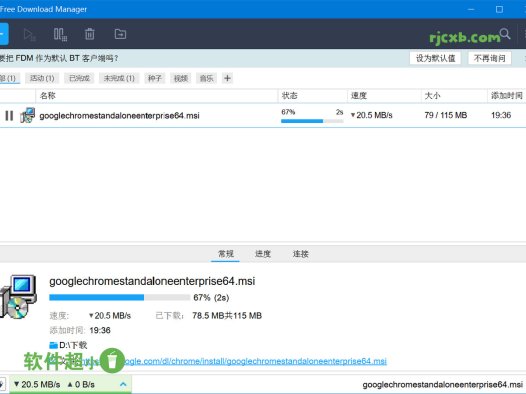Click the msi installer icon in the list row
Viewport: 526px width, 394px height.
(x=27, y=115)
